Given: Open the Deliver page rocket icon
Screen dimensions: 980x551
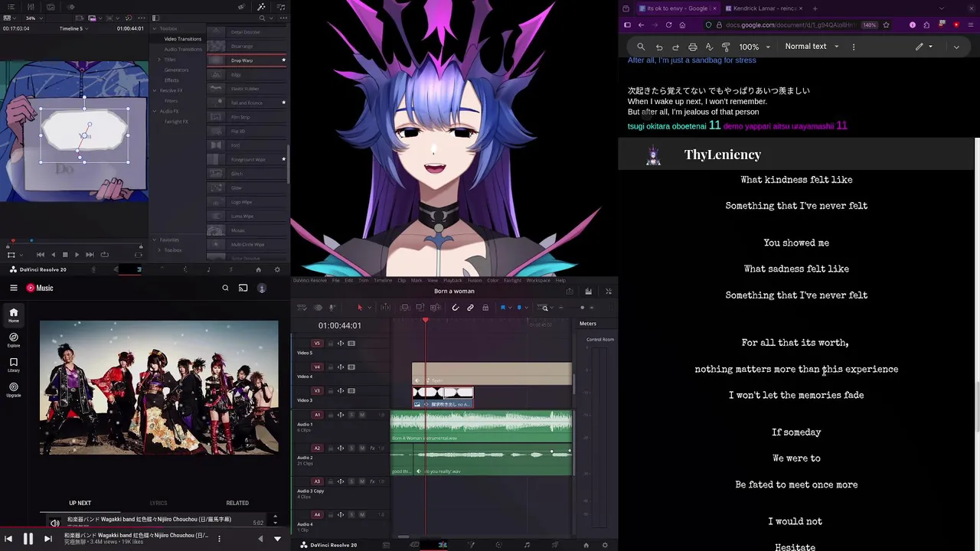Looking at the screenshot, I should tap(555, 545).
